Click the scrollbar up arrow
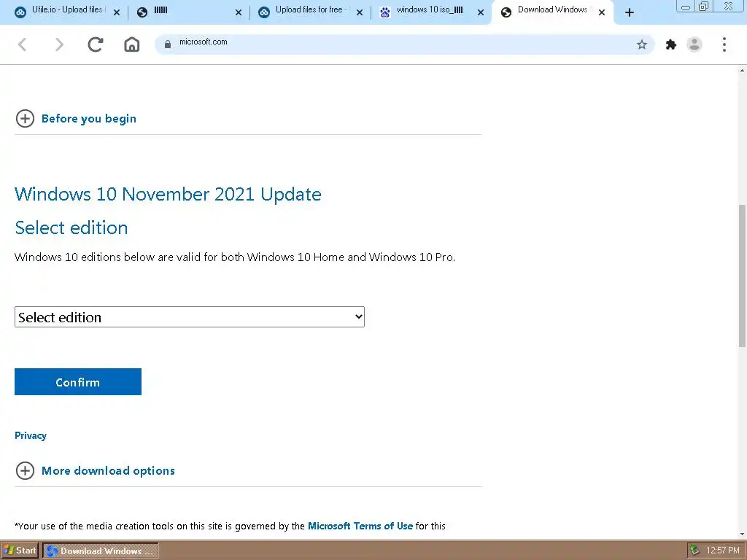This screenshot has height=560, width=747. (742, 71)
